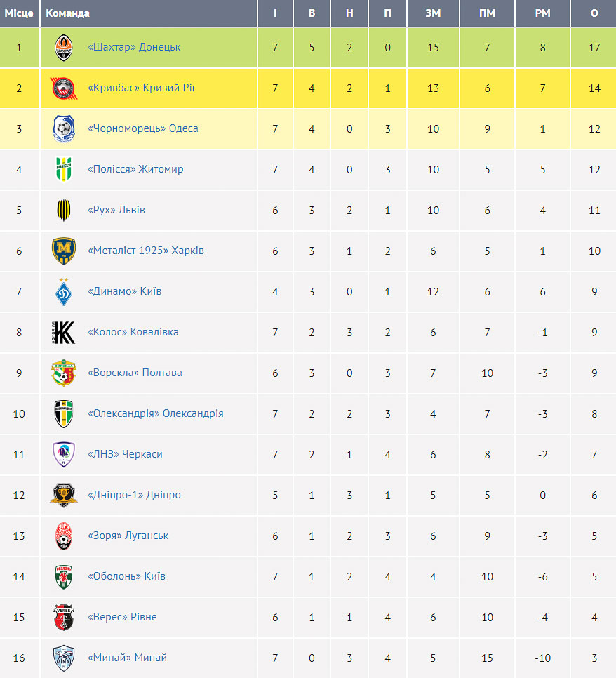This screenshot has height=678, width=616.
Task: Open the «Зоря» Луганськ team link
Action: coord(128,536)
